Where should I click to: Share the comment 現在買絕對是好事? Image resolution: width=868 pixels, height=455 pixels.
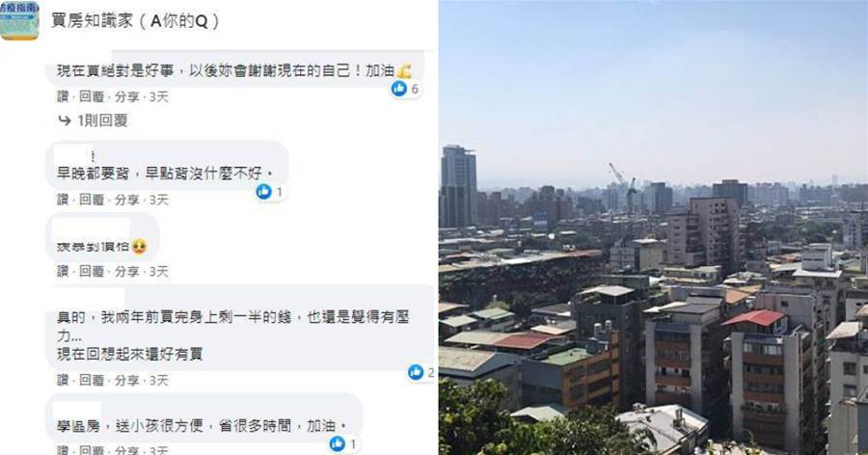pos(126,96)
